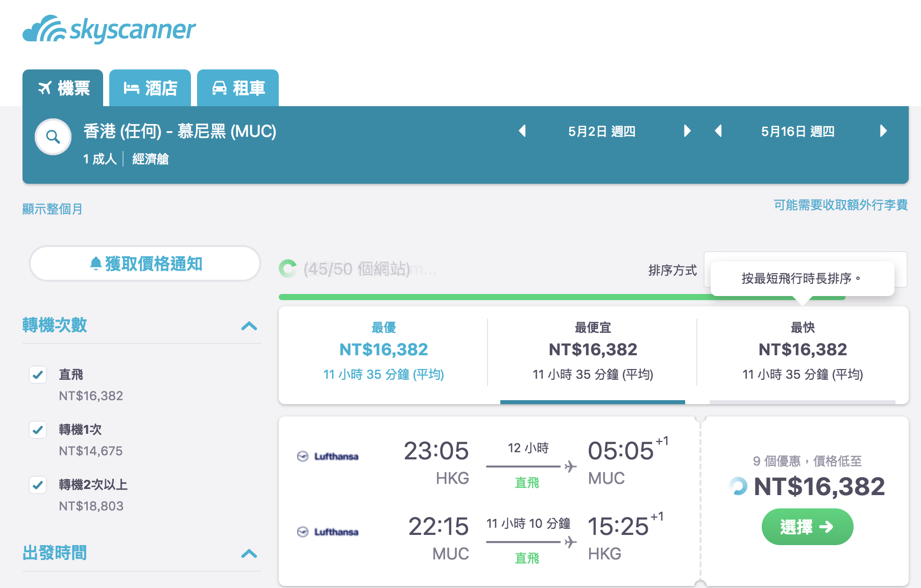Open 顯示整個月 whole month view

coord(53,209)
